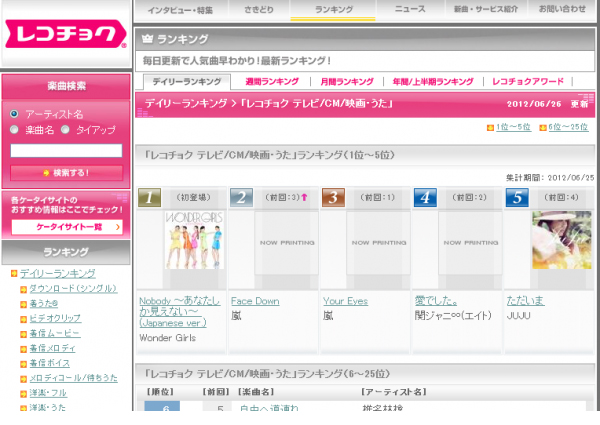Screen dimensions: 600x425
Task: Click the Wonder Girls artist name
Action: [168, 338]
